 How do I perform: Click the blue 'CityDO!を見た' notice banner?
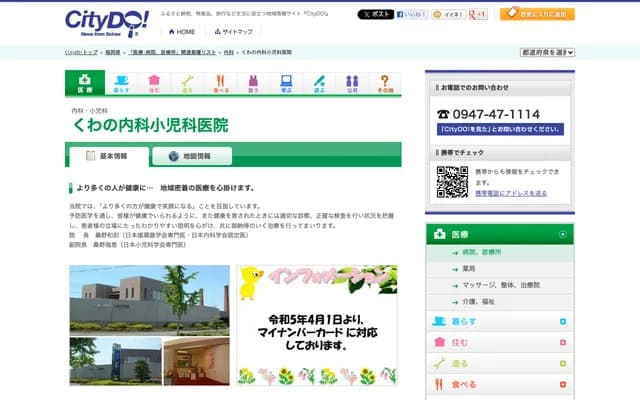(x=500, y=129)
